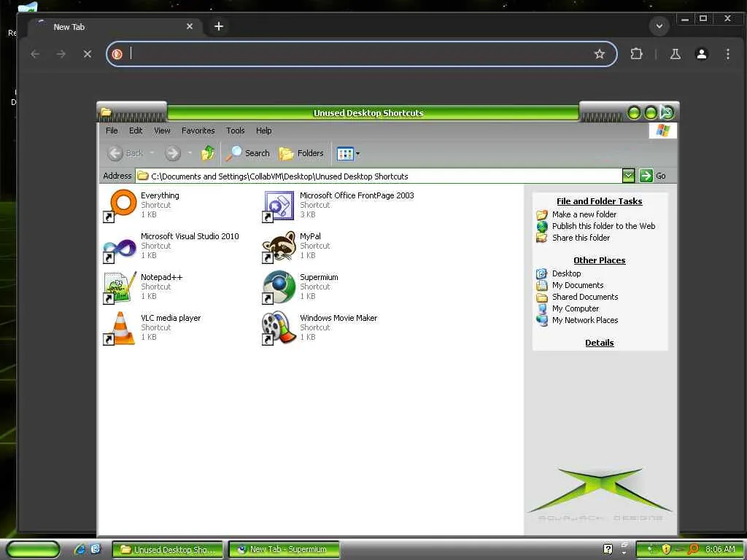The image size is (747, 560).
Task: Open the tab search dropdown in Supermium
Action: 659,26
